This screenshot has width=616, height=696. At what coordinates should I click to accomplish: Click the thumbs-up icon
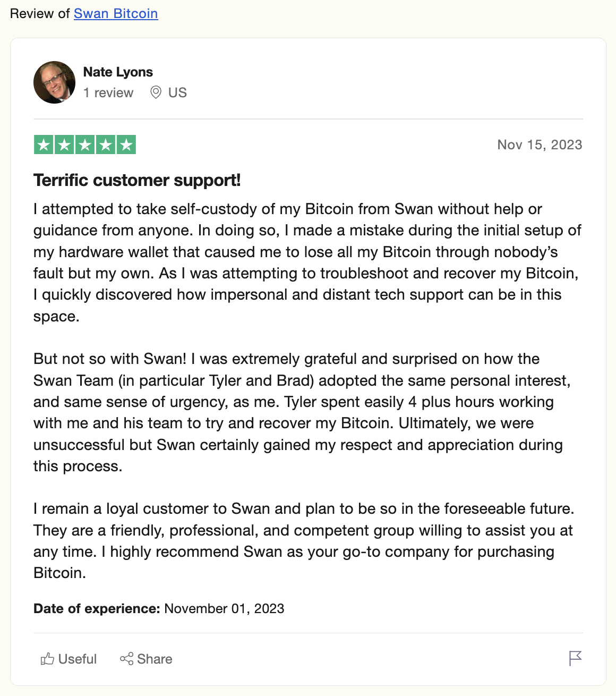pos(47,659)
